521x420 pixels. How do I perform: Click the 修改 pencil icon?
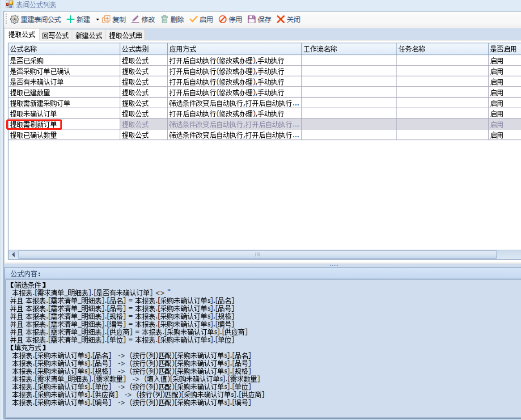[x=136, y=20]
